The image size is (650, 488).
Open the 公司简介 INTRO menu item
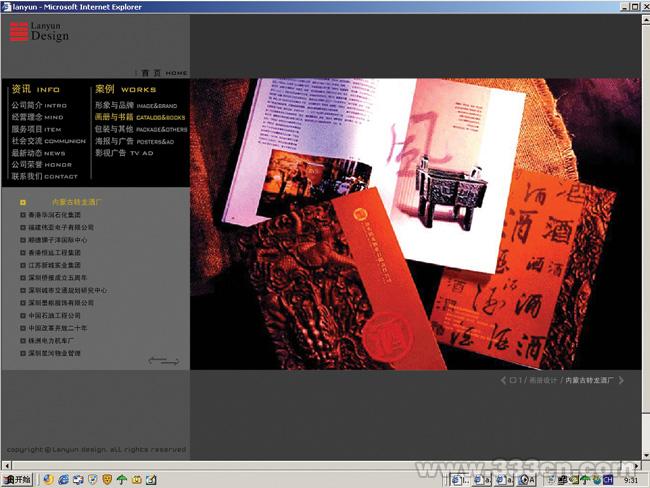(38, 105)
